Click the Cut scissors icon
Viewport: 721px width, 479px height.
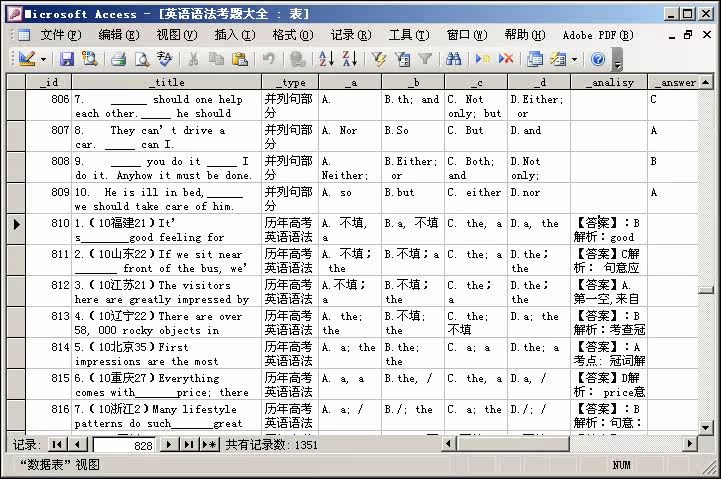[x=193, y=59]
